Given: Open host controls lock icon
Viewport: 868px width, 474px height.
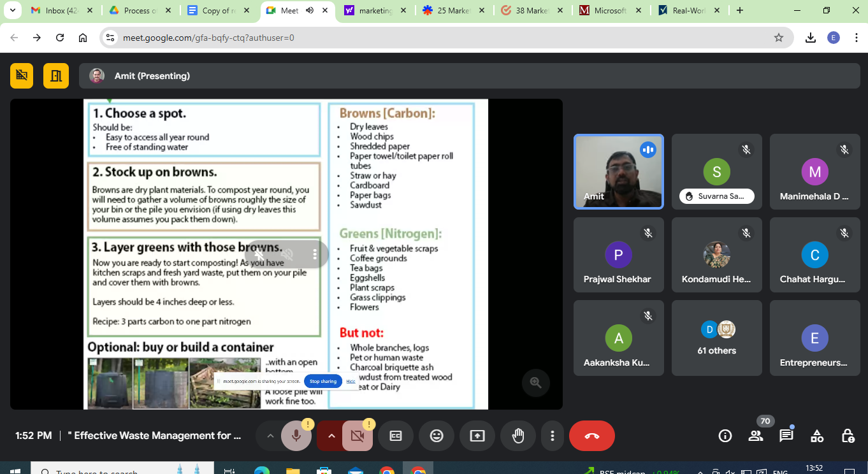Looking at the screenshot, I should point(848,436).
